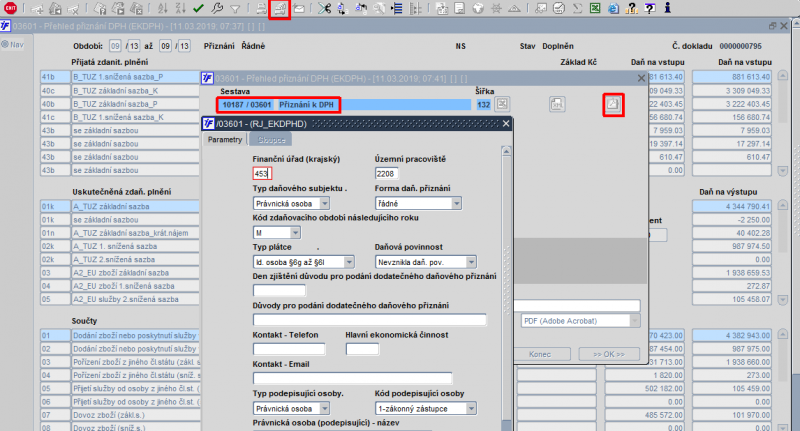Select row 03 'A2_EU zboží základní sazba'
800x431 pixels.
(x=119, y=273)
